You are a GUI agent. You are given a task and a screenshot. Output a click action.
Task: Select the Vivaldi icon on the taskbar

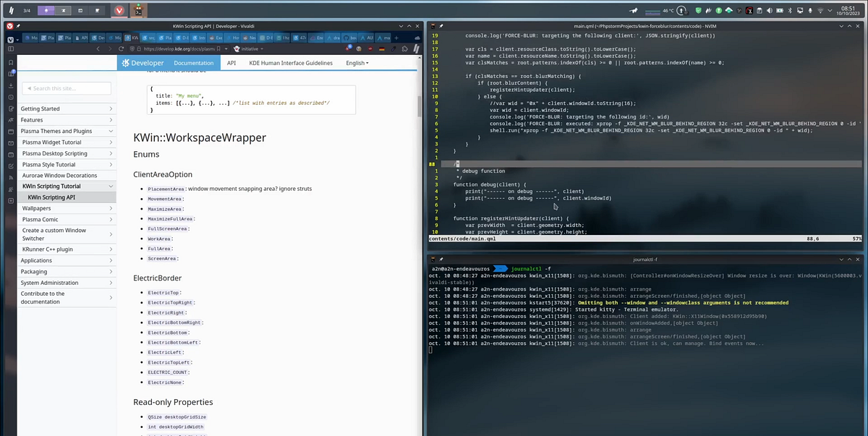point(118,10)
